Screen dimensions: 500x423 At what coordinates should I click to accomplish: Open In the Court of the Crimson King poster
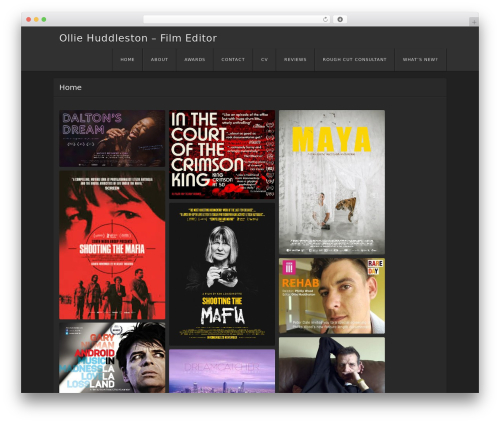pyautogui.click(x=222, y=154)
